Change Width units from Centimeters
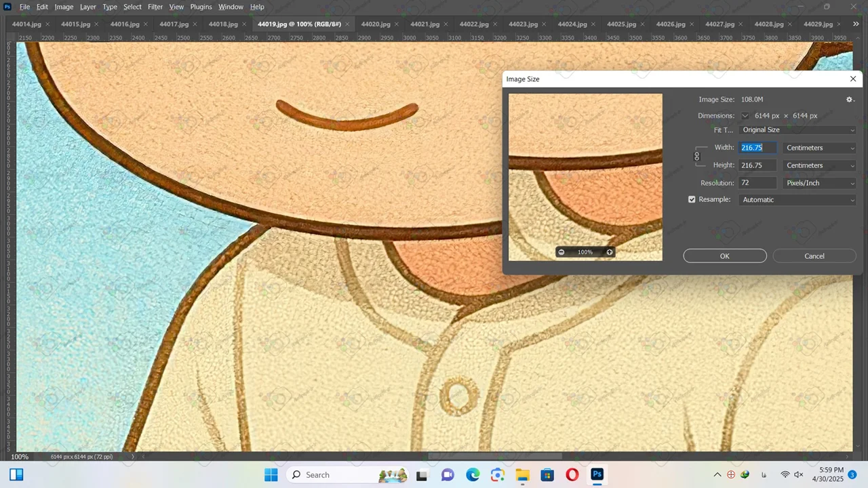 click(x=819, y=148)
